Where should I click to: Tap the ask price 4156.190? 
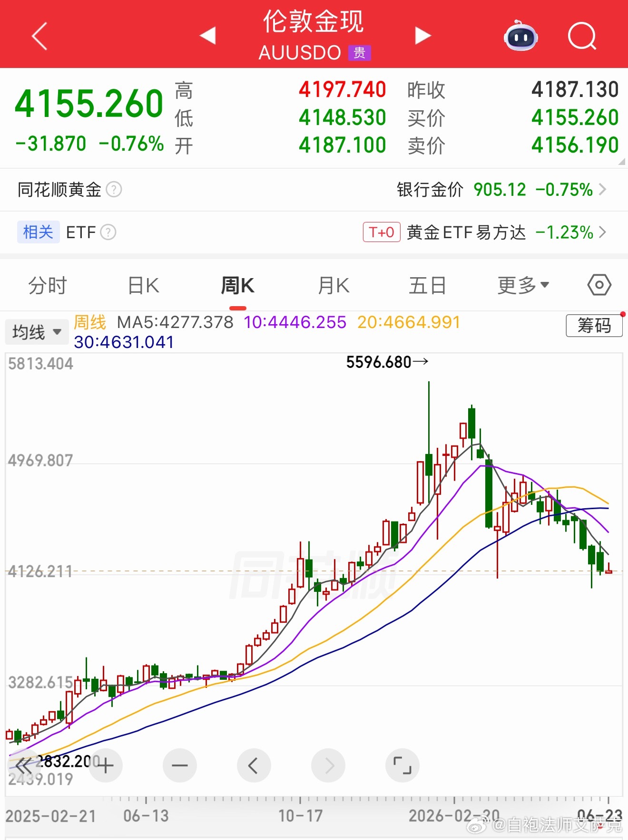coord(575,145)
